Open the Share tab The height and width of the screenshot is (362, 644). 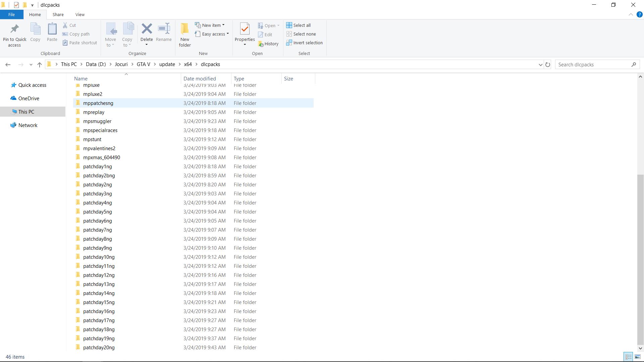tap(58, 14)
